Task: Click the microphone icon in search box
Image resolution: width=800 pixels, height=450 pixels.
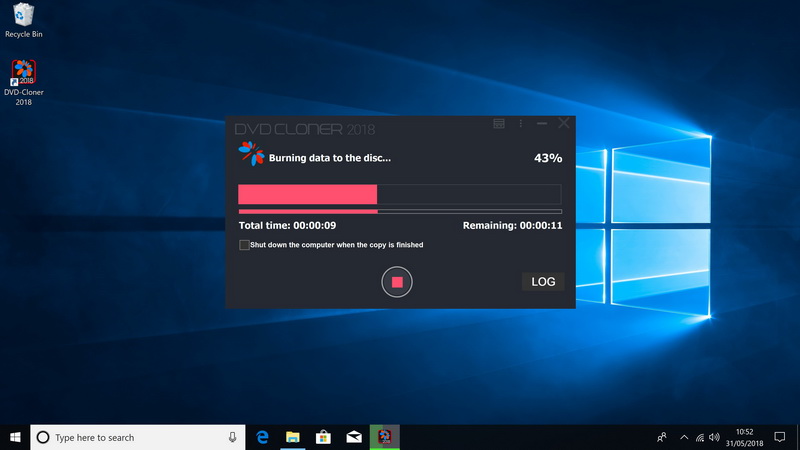Action: tap(232, 437)
